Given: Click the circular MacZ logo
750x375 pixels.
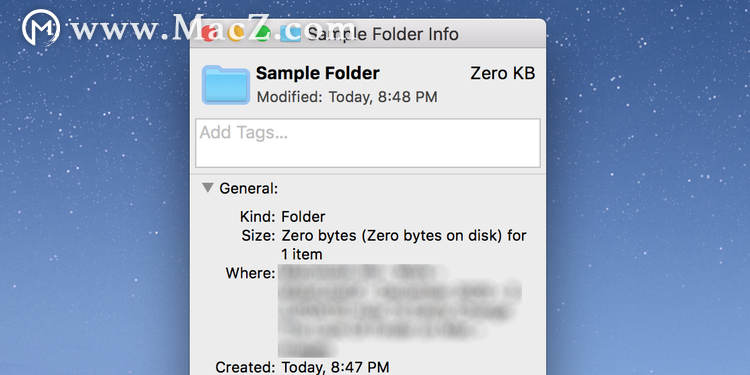Looking at the screenshot, I should [x=41, y=28].
